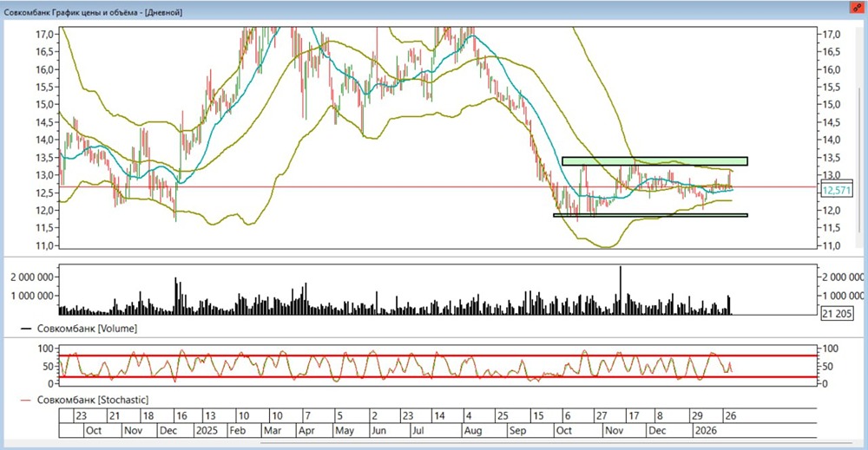This screenshot has width=868, height=450.
Task: Select the 2025 year label on date axis
Action: pyautogui.click(x=207, y=430)
